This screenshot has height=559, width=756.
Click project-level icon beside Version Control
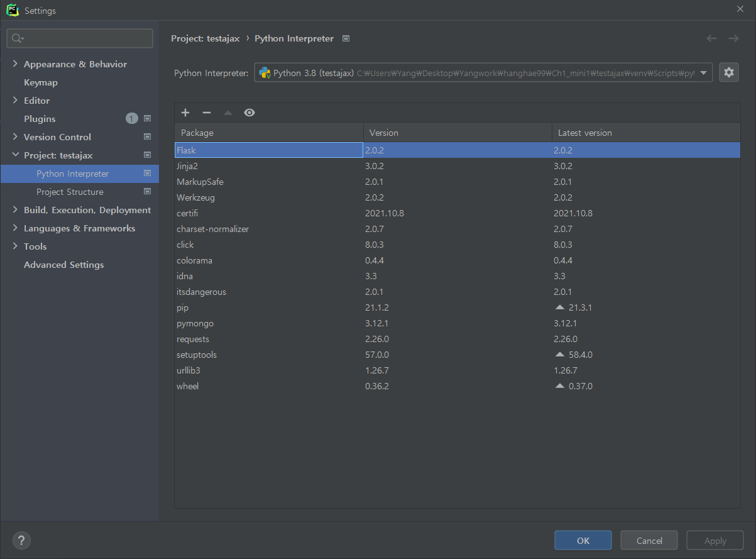click(148, 136)
